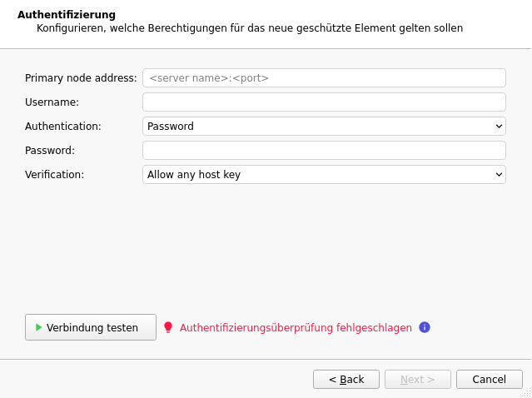
Task: Click the resize grip in the dialog corner
Action: click(x=527, y=393)
